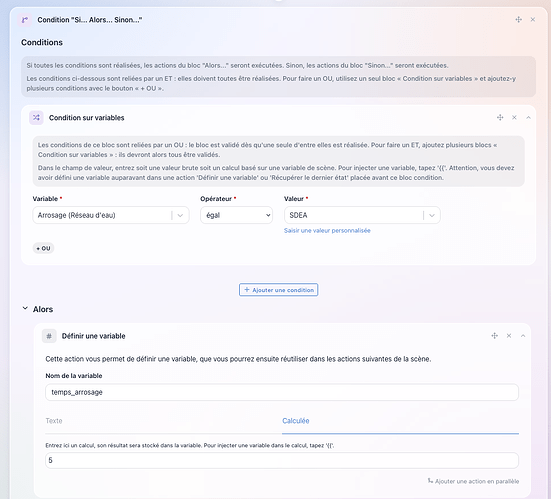The height and width of the screenshot is (499, 551).
Task: Switch to the Texte tab
Action: coord(54,421)
